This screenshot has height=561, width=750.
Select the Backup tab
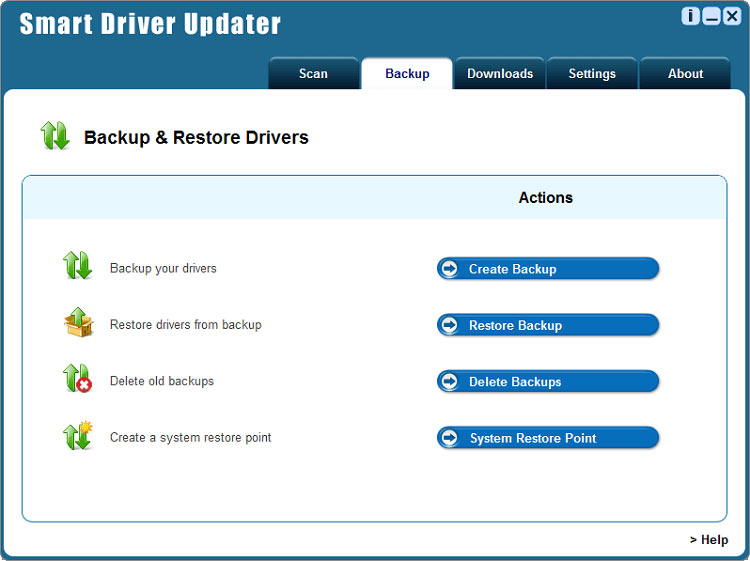pos(407,73)
